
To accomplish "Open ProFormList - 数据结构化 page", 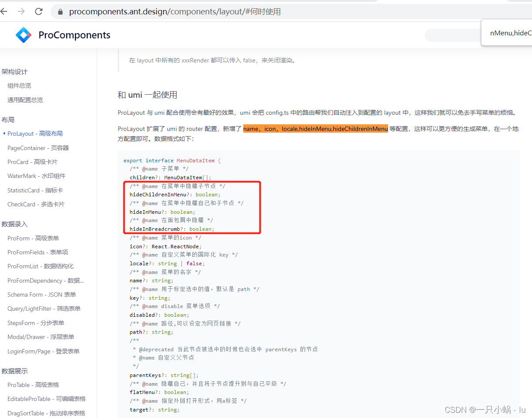I will point(41,266).
